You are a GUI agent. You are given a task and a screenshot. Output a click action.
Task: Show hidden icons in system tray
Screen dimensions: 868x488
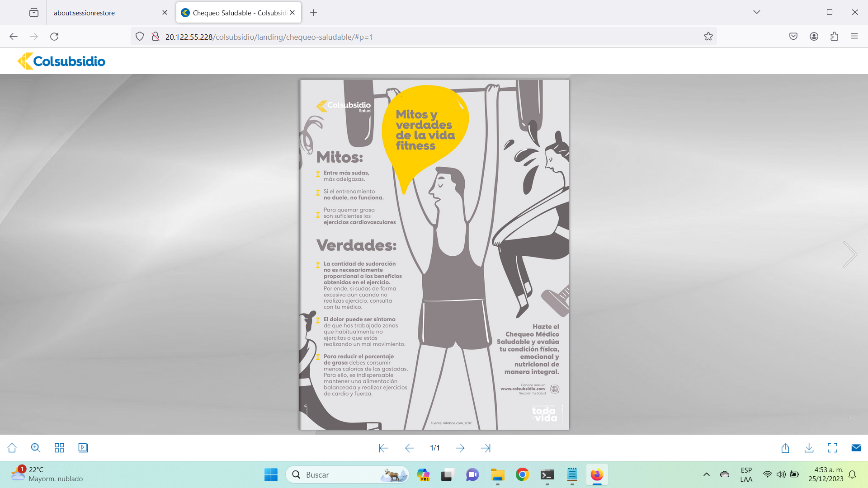click(707, 474)
